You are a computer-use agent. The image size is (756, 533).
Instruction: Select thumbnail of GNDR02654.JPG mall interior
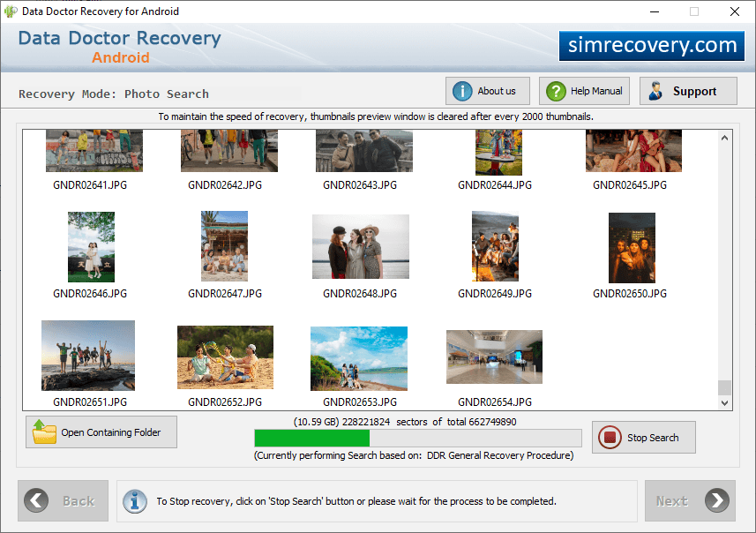pos(494,357)
